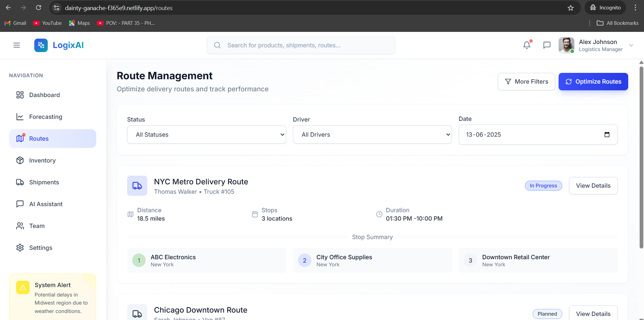The height and width of the screenshot is (320, 644).
Task: View Details for NYC Metro Delivery Route
Action: click(x=593, y=186)
